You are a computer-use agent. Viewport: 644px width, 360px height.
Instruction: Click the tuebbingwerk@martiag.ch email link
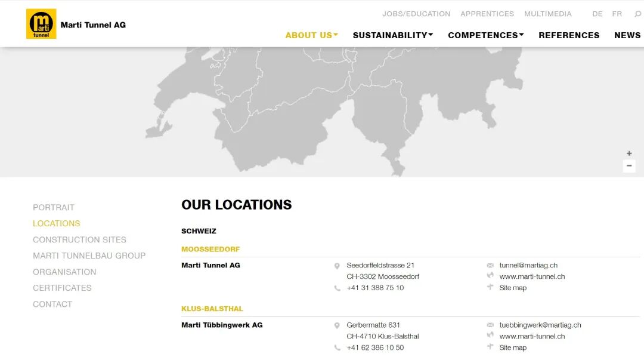540,325
